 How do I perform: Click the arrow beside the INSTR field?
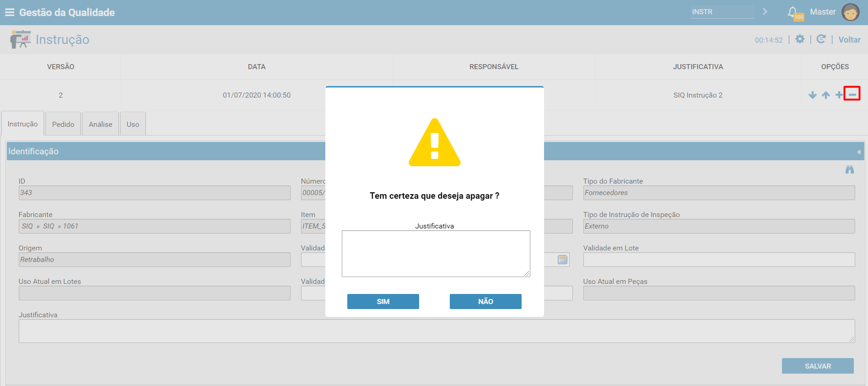point(765,11)
